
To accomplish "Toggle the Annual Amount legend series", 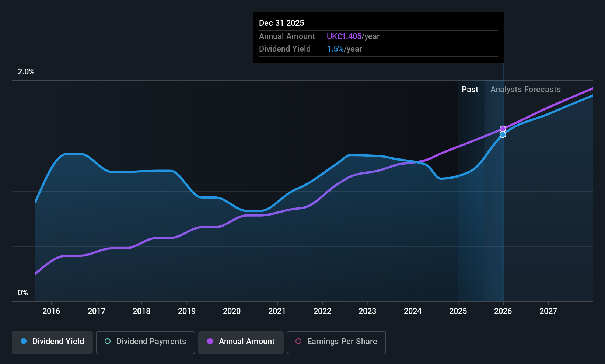I will (241, 342).
